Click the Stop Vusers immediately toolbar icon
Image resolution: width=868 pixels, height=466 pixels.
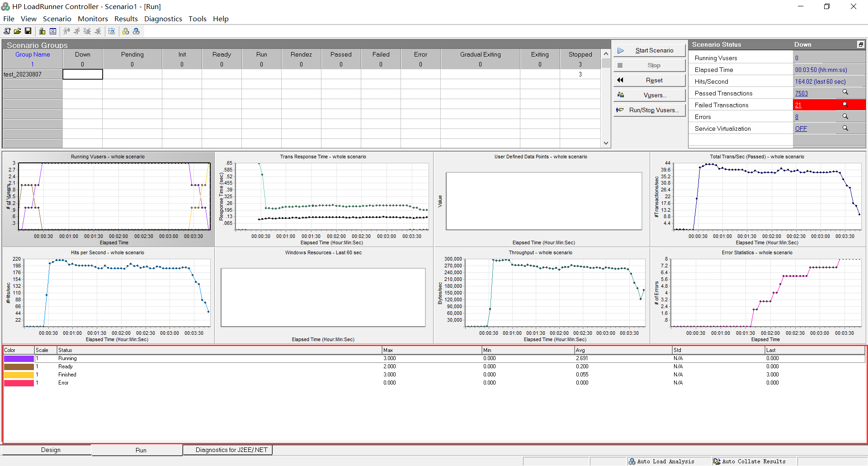tap(98, 31)
